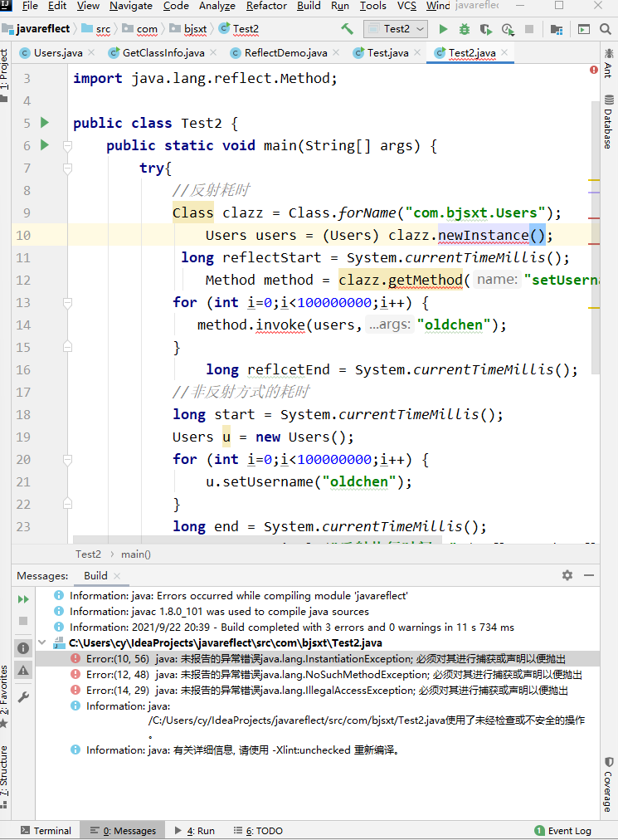The width and height of the screenshot is (618, 840).
Task: Close the Test2.java editor tab
Action: (504, 52)
